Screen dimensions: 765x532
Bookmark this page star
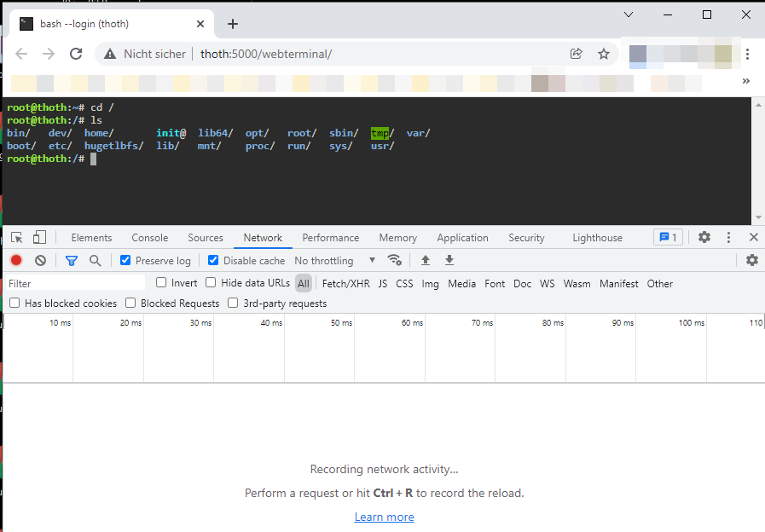pyautogui.click(x=604, y=54)
